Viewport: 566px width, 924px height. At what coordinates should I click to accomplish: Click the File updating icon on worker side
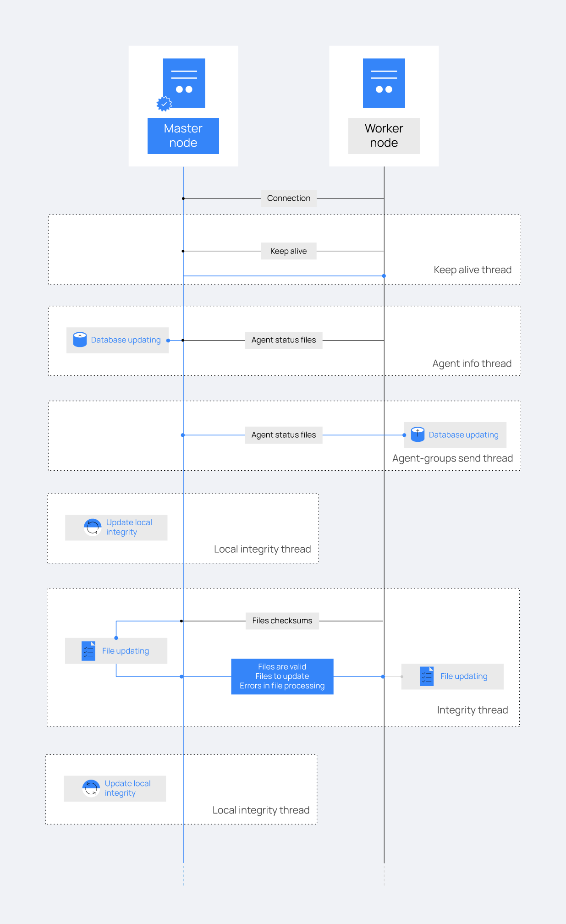[427, 676]
